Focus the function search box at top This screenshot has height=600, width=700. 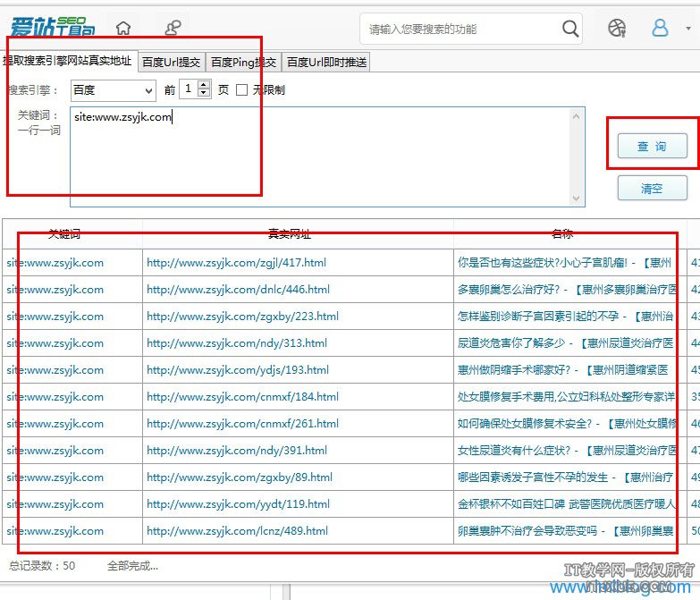coord(460,30)
